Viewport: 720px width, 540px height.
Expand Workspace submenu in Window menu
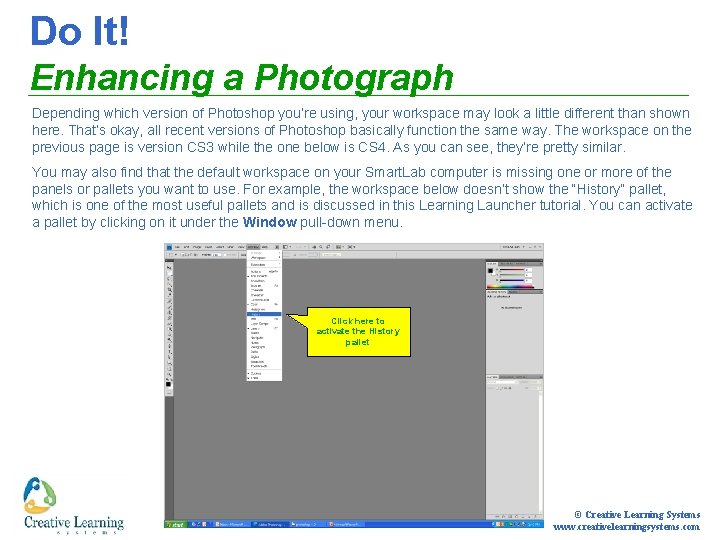click(x=264, y=258)
